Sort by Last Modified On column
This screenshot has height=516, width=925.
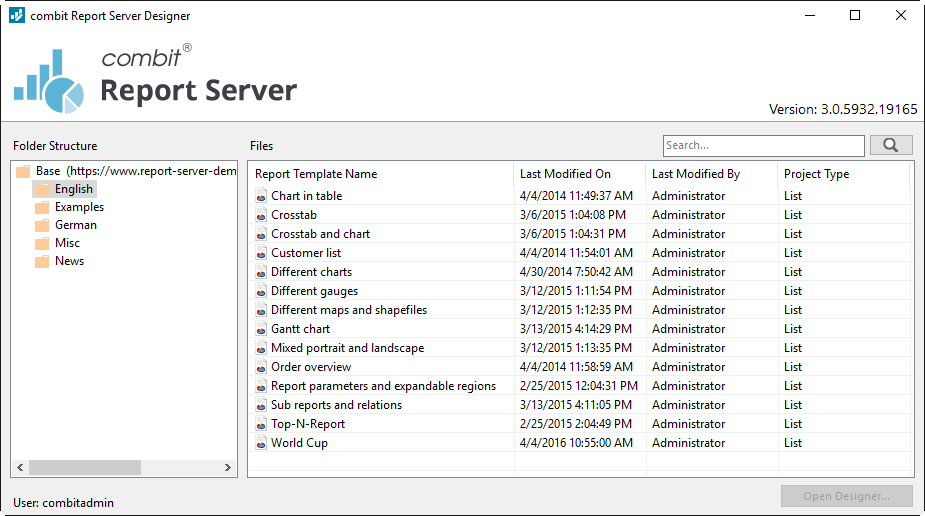click(x=565, y=174)
